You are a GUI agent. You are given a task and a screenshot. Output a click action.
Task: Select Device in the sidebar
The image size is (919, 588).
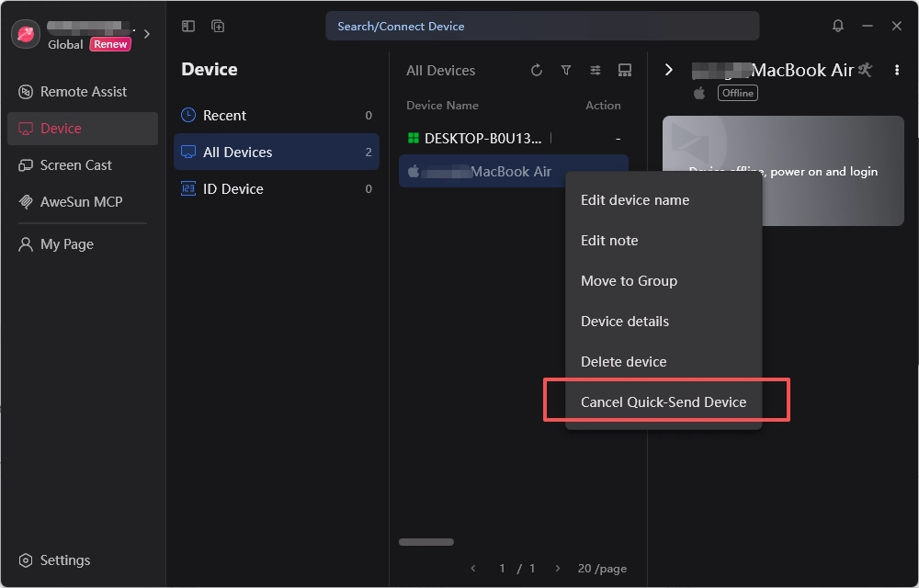[83, 129]
